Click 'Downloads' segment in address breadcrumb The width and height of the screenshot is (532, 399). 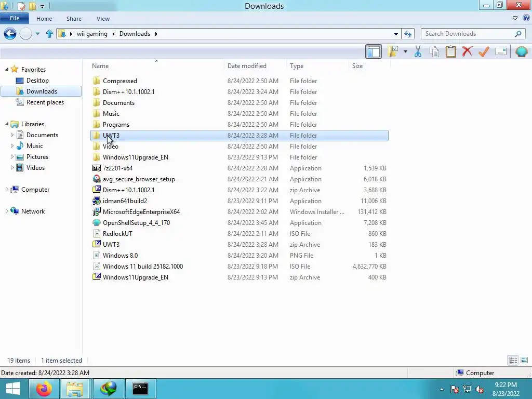(x=135, y=34)
